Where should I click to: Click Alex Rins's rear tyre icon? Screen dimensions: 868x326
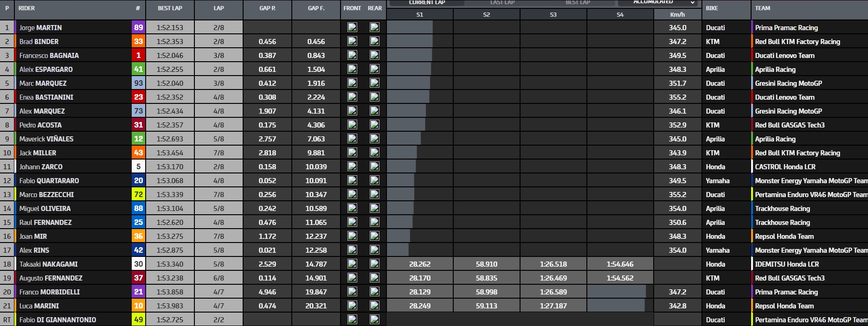click(x=374, y=250)
